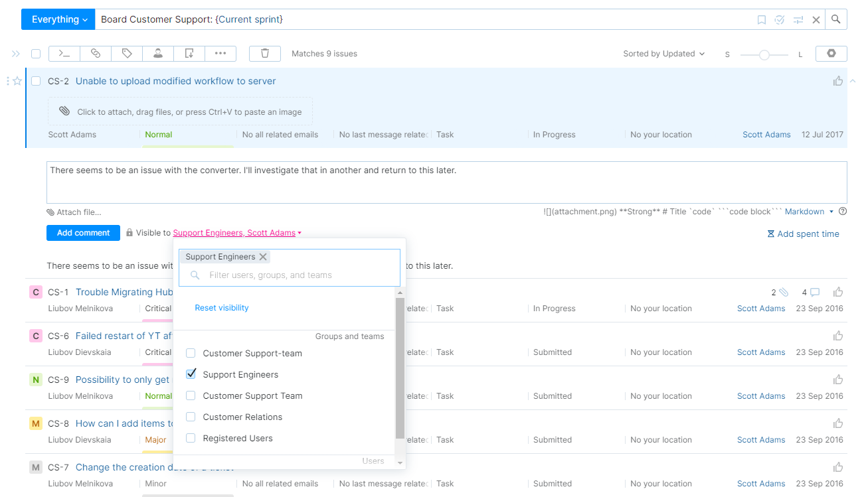The height and width of the screenshot is (497, 868).
Task: Click the assignee person icon
Action: tap(157, 53)
